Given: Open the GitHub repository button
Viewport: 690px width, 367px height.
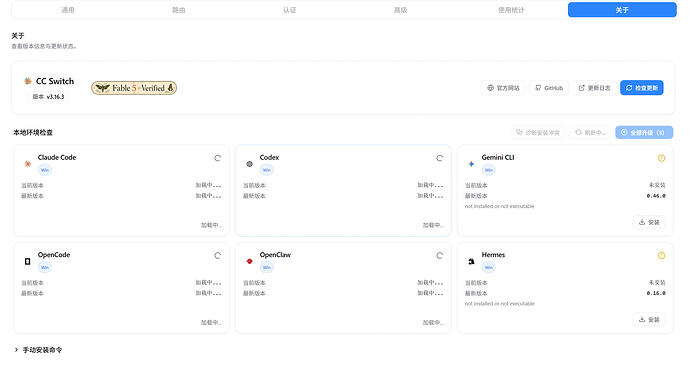Looking at the screenshot, I should (x=549, y=88).
